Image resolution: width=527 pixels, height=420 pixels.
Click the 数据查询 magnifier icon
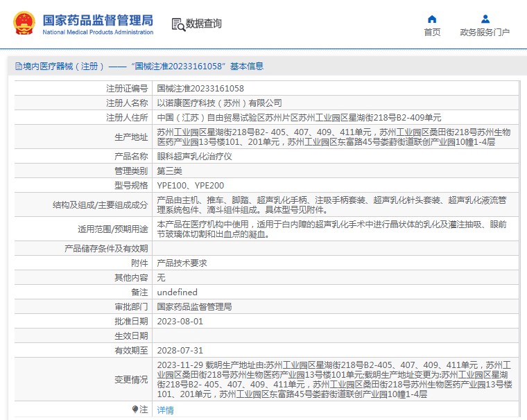[178, 24]
